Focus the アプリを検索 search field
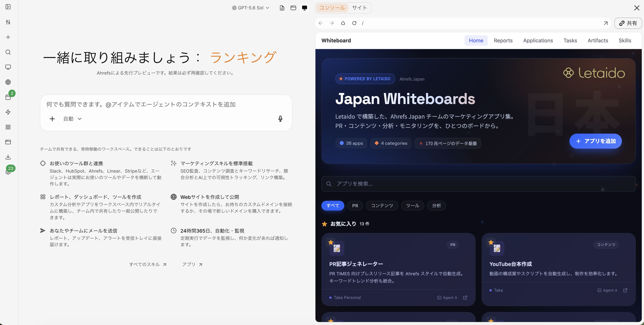This screenshot has height=325, width=644. click(478, 184)
